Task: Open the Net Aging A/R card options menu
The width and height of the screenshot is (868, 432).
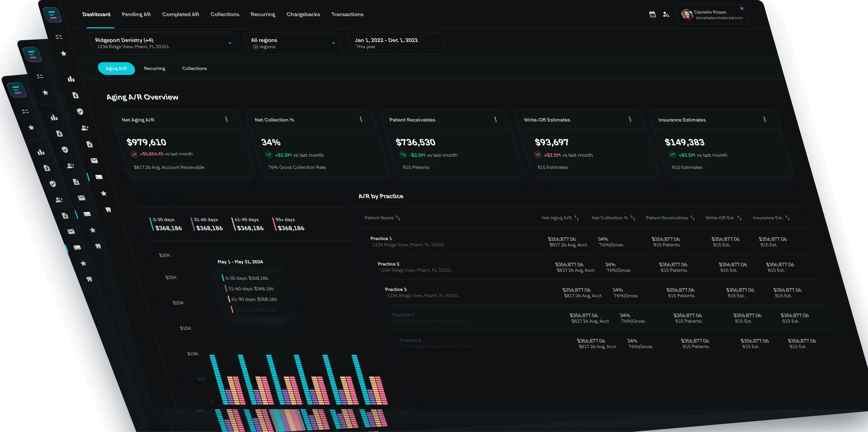Action: pos(226,119)
